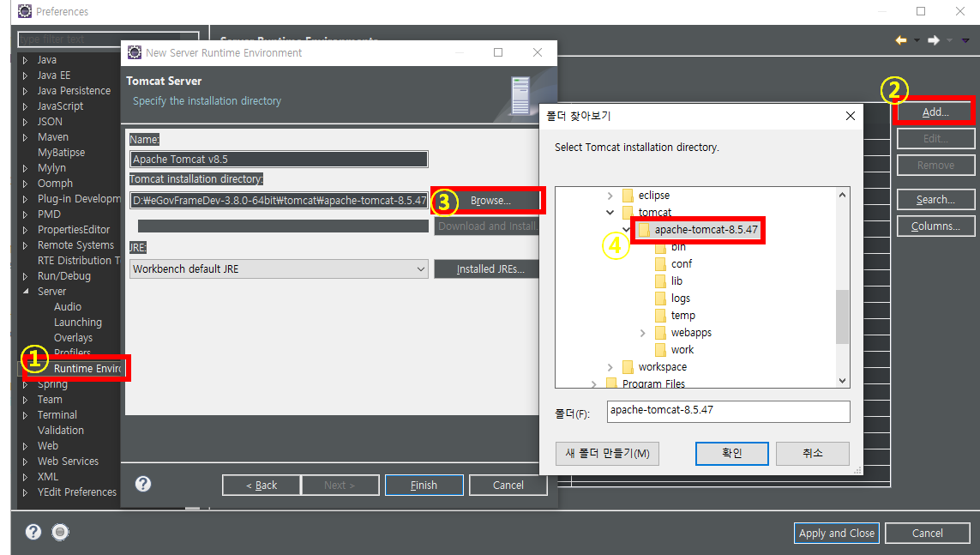Select Runtime Environments preference page
This screenshot has width=980, height=555.
click(87, 369)
